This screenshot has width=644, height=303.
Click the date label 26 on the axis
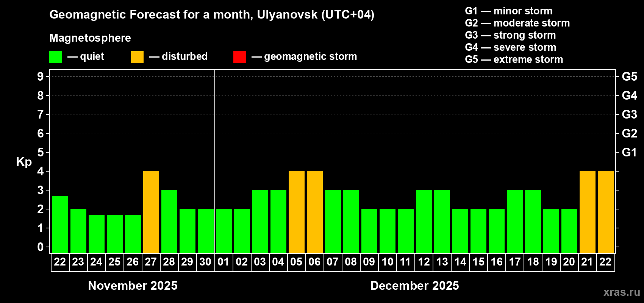pos(133,262)
